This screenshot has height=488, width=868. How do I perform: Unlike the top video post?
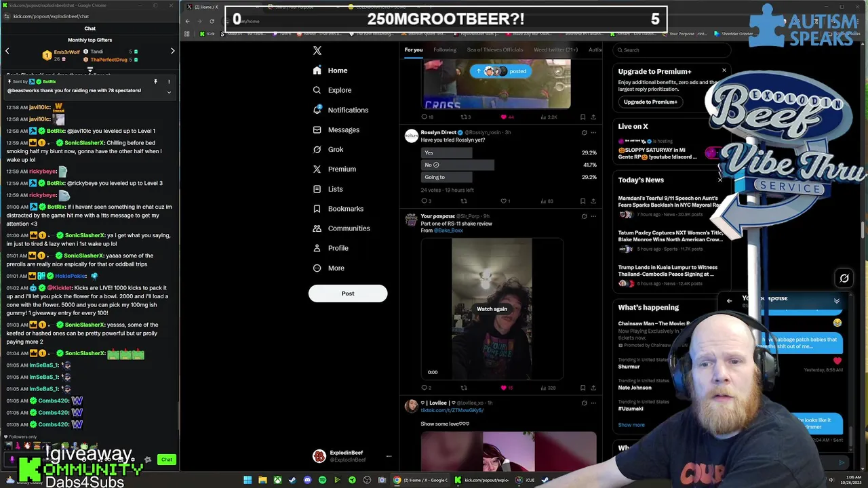pyautogui.click(x=504, y=117)
